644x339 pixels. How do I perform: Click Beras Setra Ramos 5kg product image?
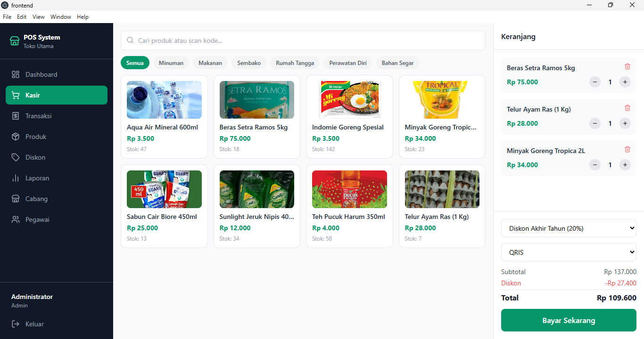tap(257, 100)
